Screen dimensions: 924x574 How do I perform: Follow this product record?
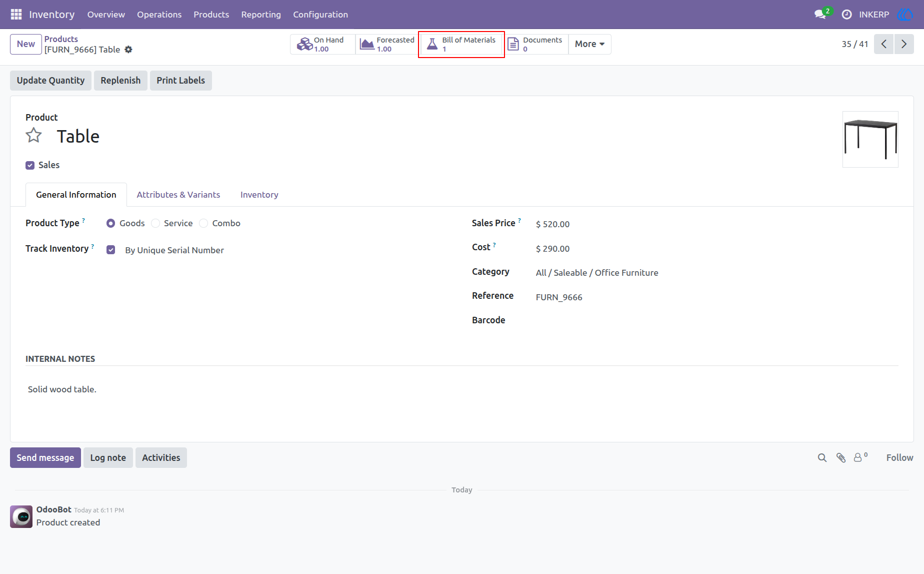pyautogui.click(x=899, y=458)
